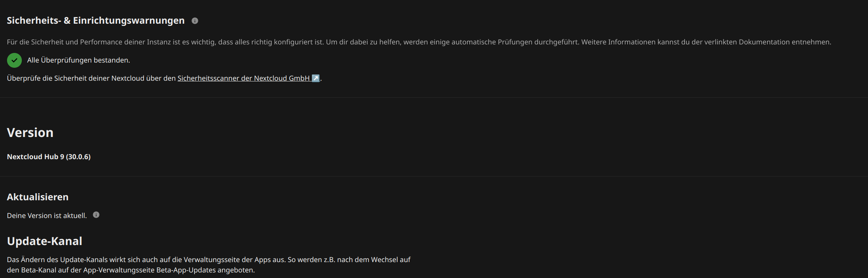Click paragraph starting Für die Sicherheit und Performance

(x=419, y=42)
